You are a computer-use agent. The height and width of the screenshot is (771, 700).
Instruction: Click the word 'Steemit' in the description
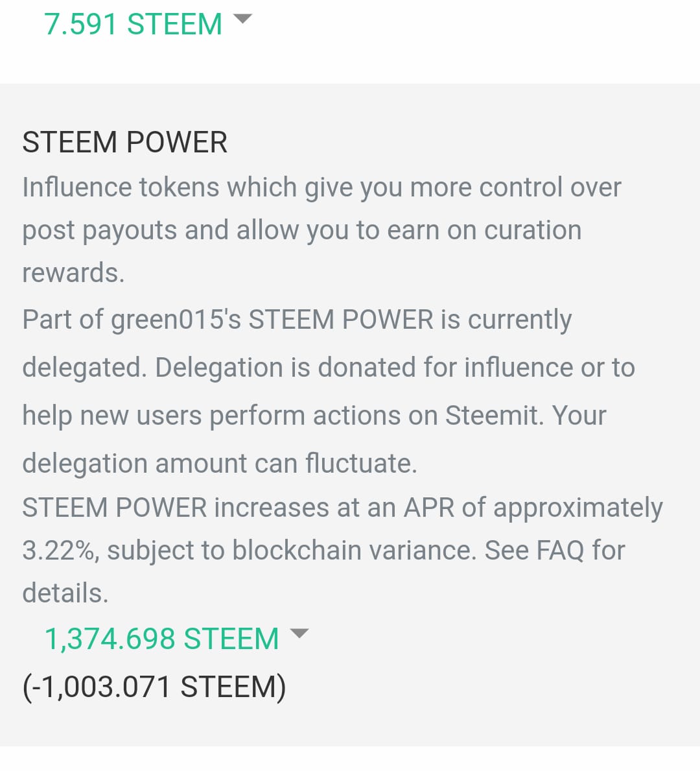pos(494,416)
